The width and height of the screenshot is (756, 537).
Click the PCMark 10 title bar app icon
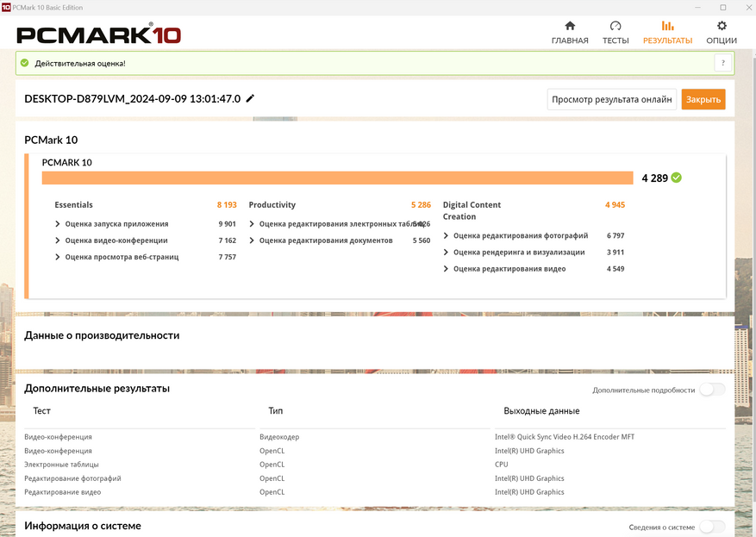click(6, 7)
